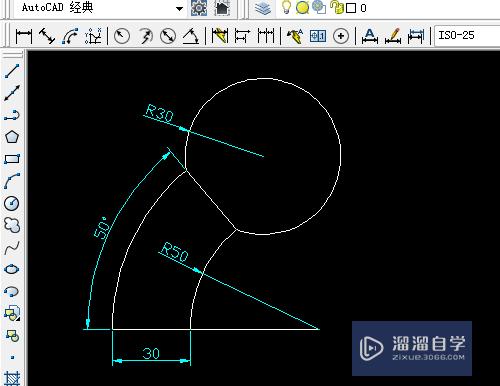Pick the Ordinate dimension tool
Image resolution: width=500 pixels, height=386 pixels.
coord(93,36)
